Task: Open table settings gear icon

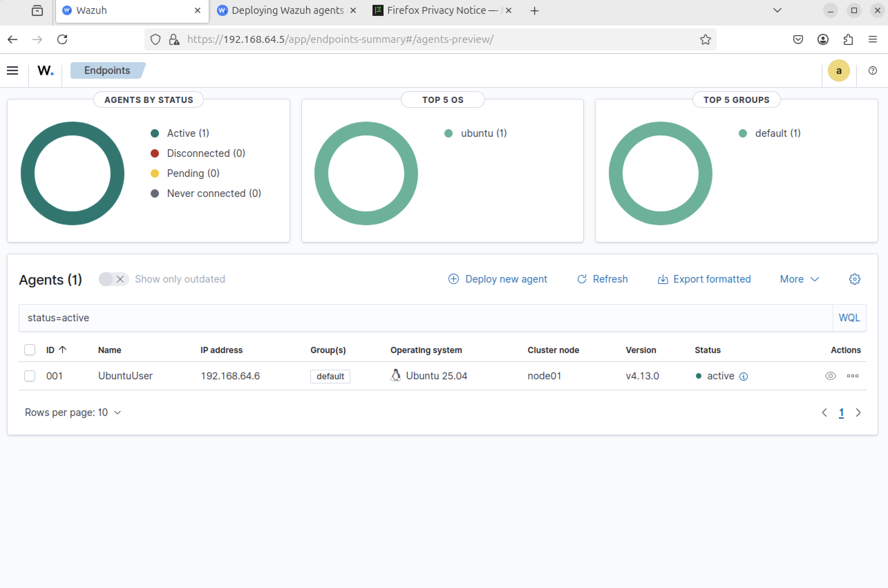Action: tap(854, 279)
